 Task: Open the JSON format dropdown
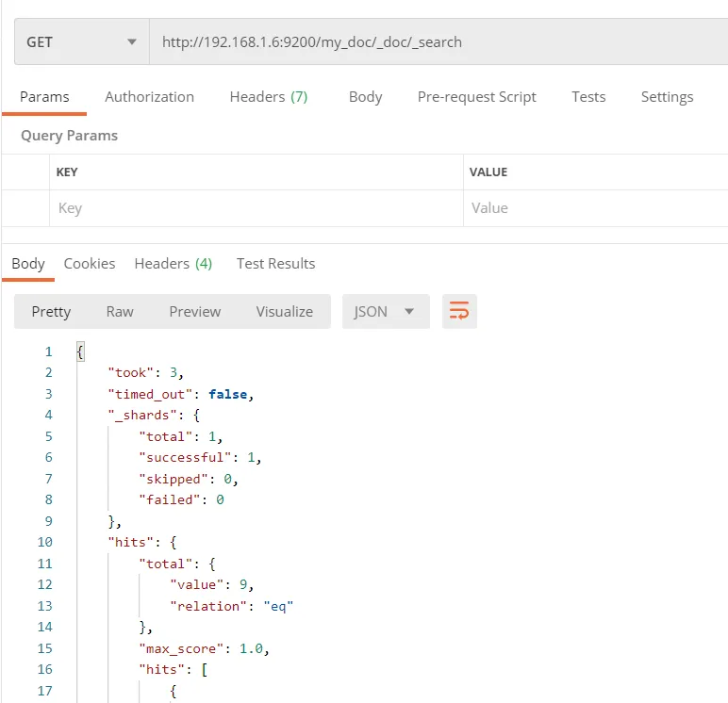pyautogui.click(x=385, y=312)
